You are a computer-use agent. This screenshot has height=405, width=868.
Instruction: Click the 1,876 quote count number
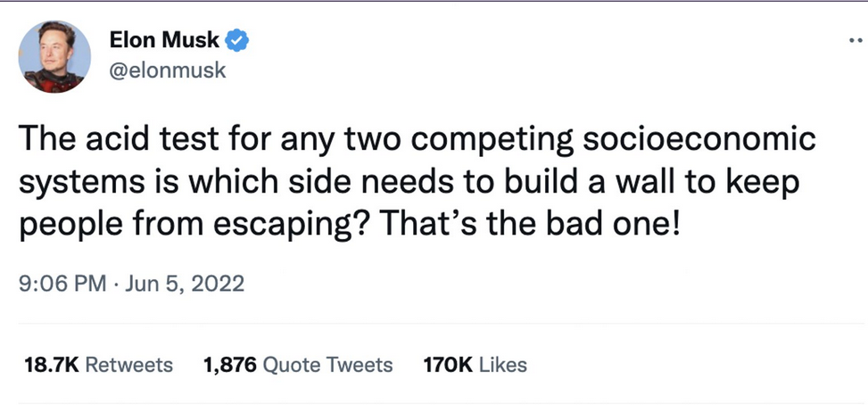(x=230, y=365)
